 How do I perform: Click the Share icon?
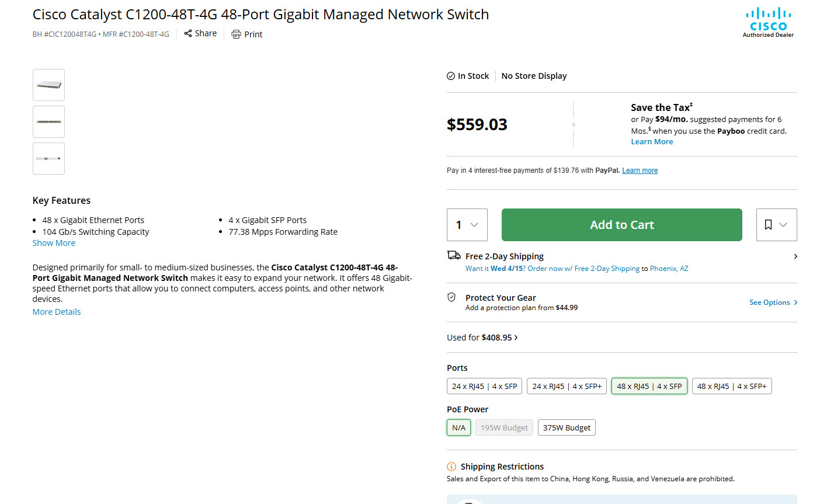tap(188, 33)
